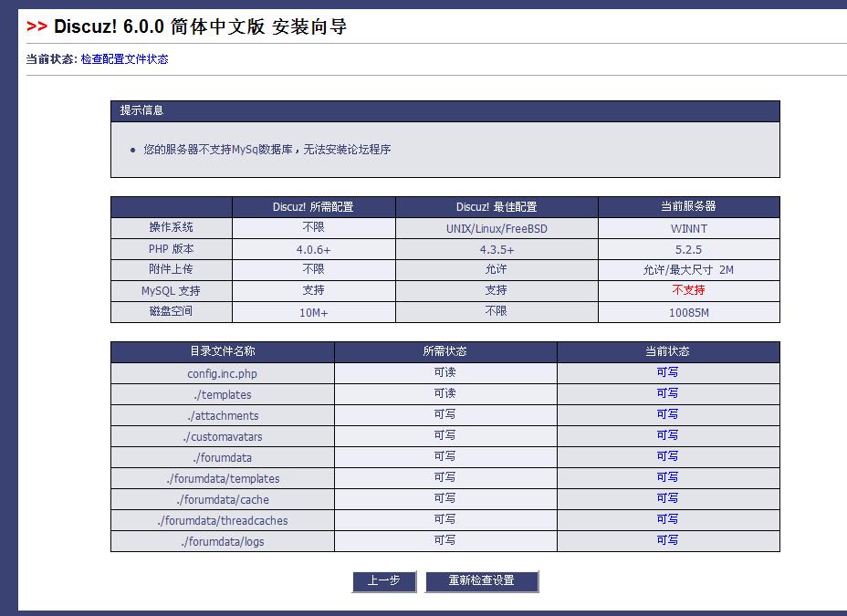Click the 允许 best upload config cell
Screen dimensions: 847x616
(x=497, y=270)
